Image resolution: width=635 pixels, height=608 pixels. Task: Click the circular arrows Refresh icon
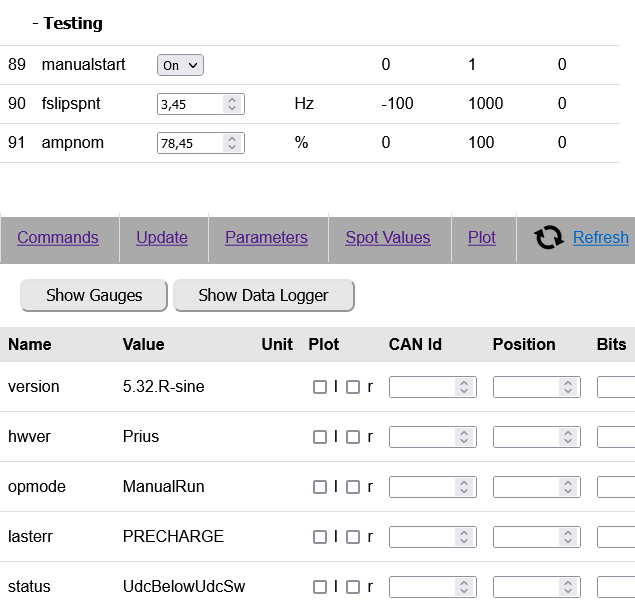tap(549, 238)
